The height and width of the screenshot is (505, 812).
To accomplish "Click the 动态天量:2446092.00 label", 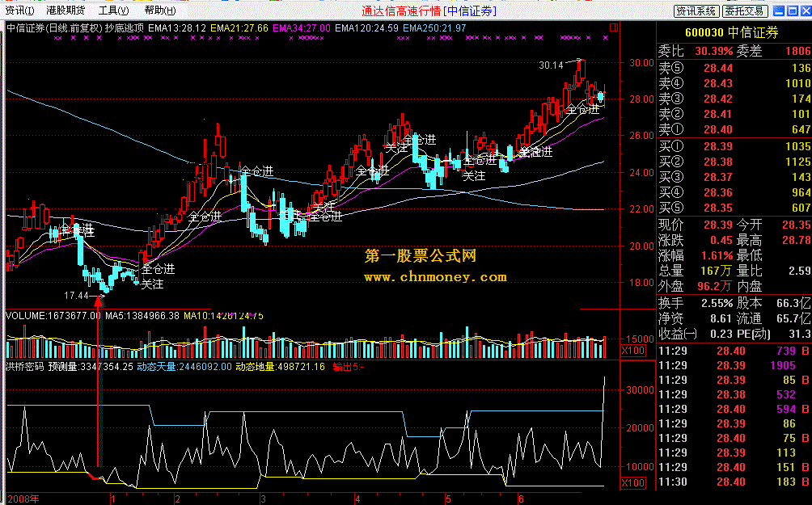I will point(184,367).
